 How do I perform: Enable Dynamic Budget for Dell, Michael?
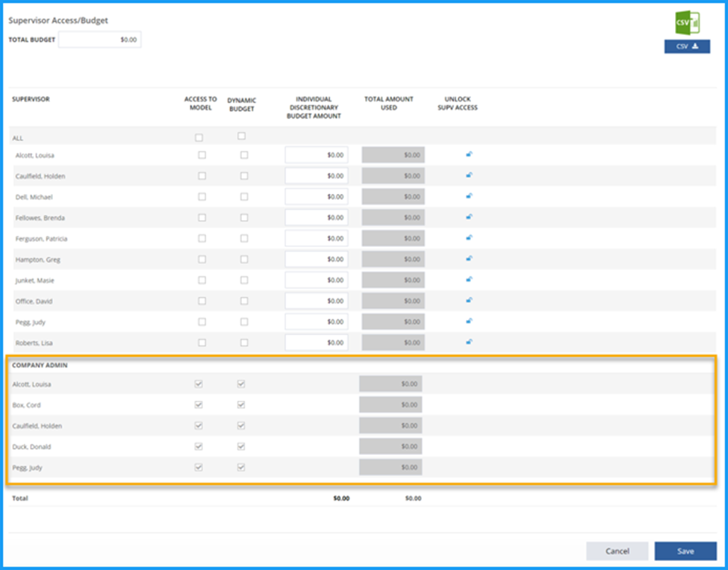[x=244, y=197]
